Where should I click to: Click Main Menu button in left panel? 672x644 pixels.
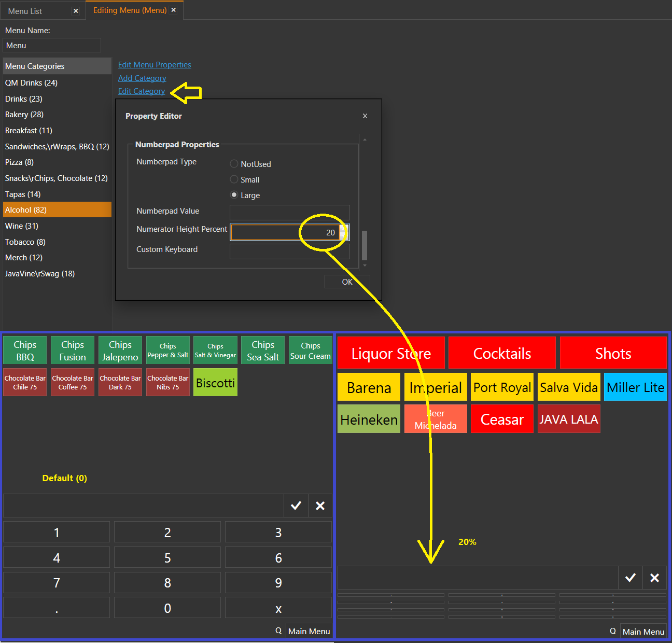coord(309,631)
